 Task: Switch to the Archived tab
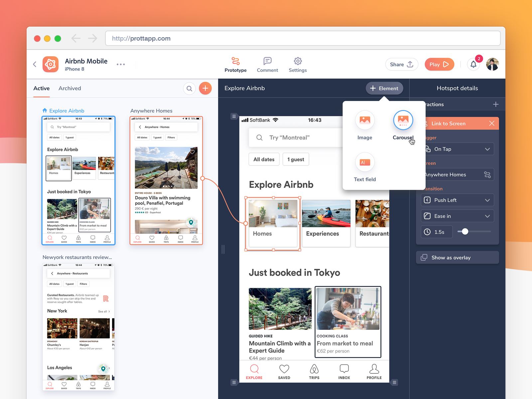(69, 88)
